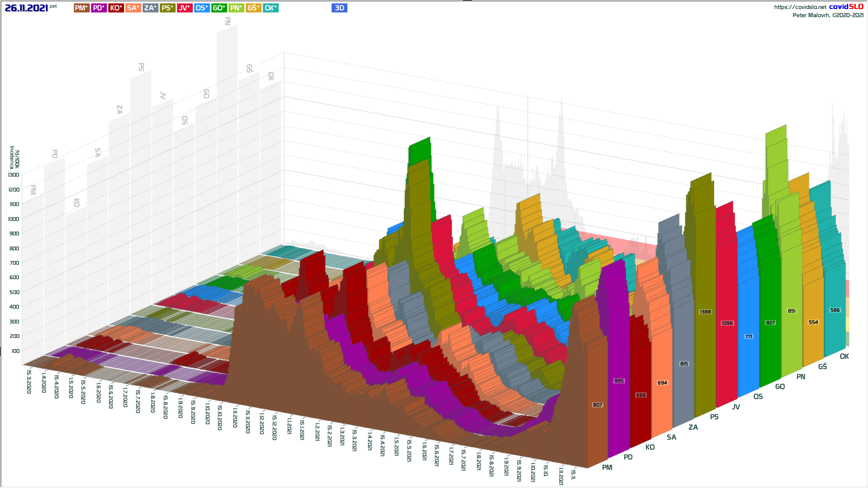Click the date 26.11.2021 header

click(x=26, y=8)
